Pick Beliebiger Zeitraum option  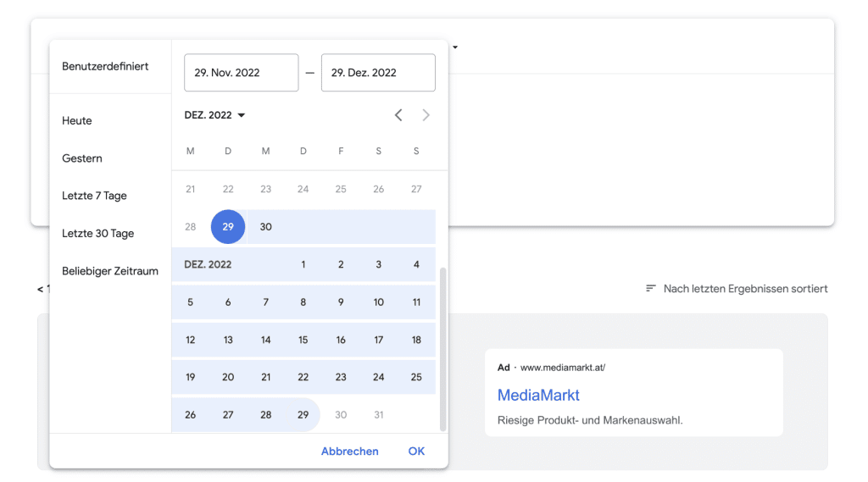(x=110, y=271)
